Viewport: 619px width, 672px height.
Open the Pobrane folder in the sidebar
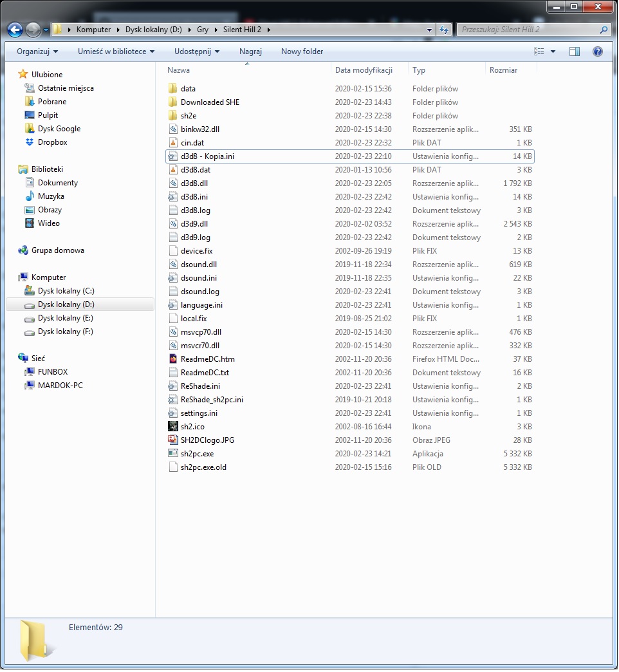click(52, 102)
